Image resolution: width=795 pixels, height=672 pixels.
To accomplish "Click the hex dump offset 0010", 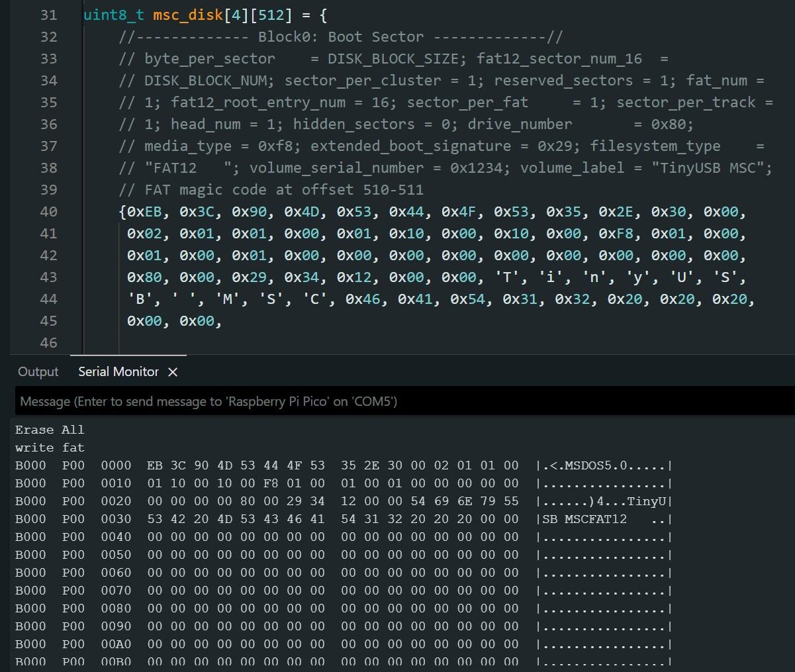I will point(116,483).
